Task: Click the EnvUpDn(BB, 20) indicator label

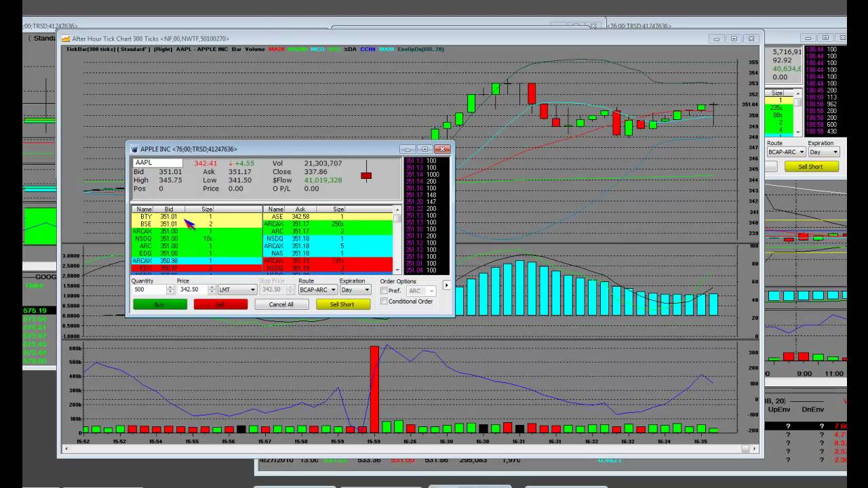Action: pyautogui.click(x=421, y=49)
